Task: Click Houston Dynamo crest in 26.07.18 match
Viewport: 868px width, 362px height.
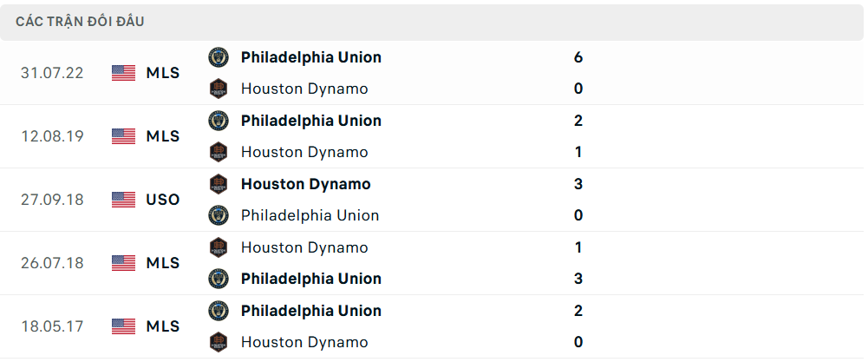Action: click(219, 247)
